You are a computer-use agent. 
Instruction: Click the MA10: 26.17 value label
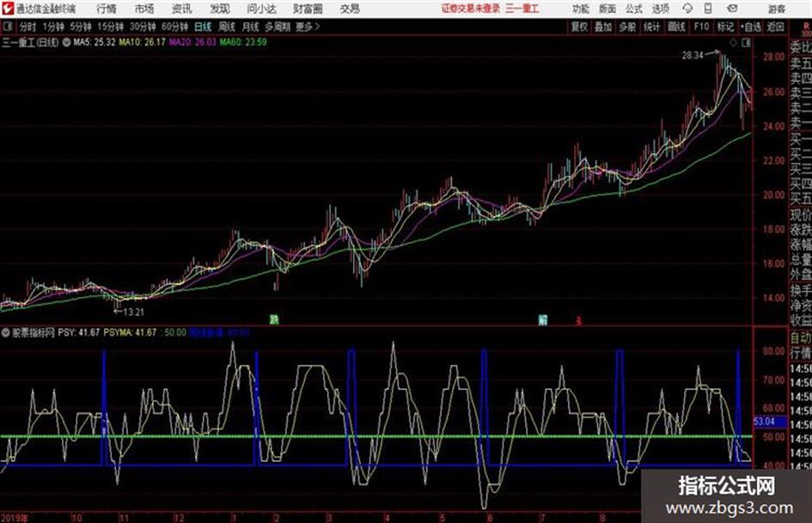(x=143, y=42)
